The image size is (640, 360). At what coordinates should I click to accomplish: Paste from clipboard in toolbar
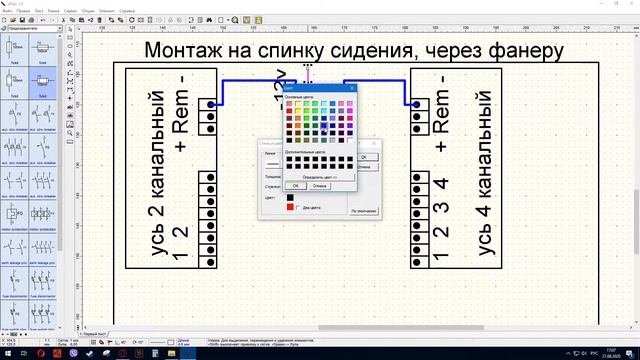tap(81, 20)
